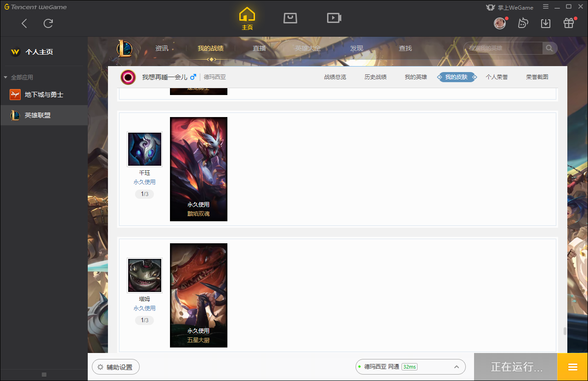This screenshot has height=381, width=588.
Task: Go back with the left arrow
Action: pyautogui.click(x=24, y=23)
